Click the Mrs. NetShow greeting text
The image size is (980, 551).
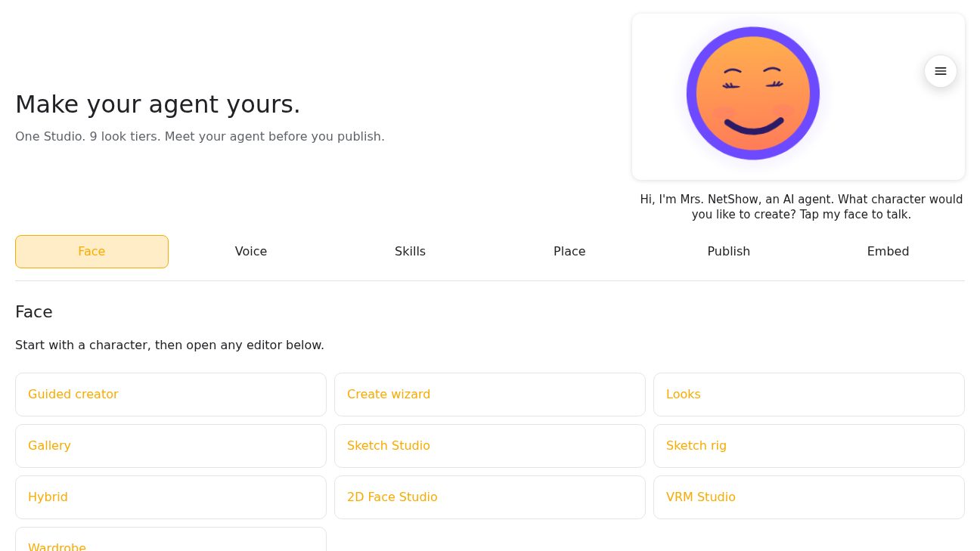(x=802, y=207)
